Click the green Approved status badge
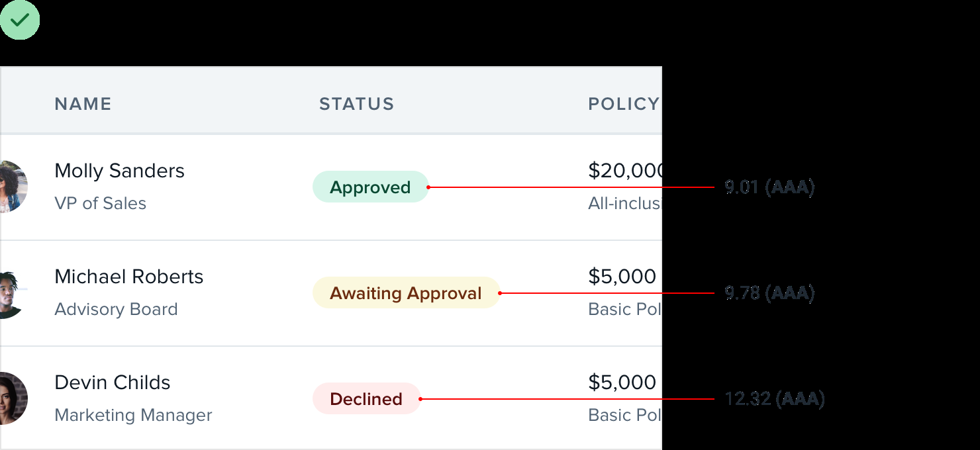 370,187
